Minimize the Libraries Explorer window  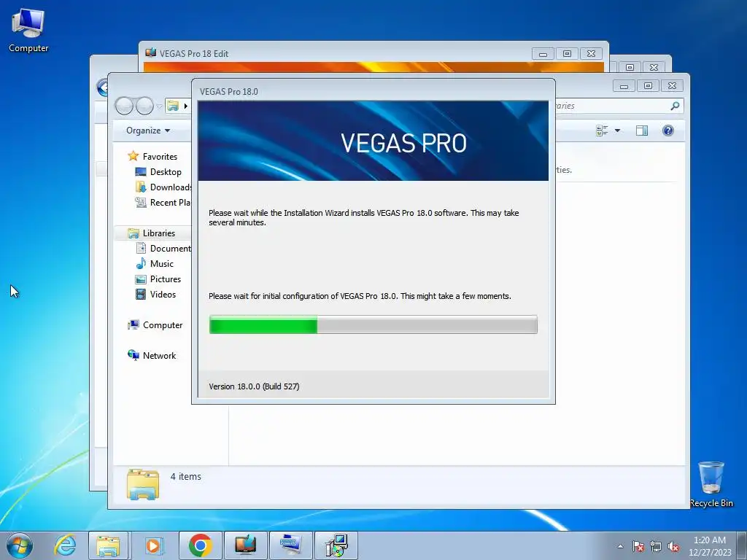pyautogui.click(x=624, y=86)
